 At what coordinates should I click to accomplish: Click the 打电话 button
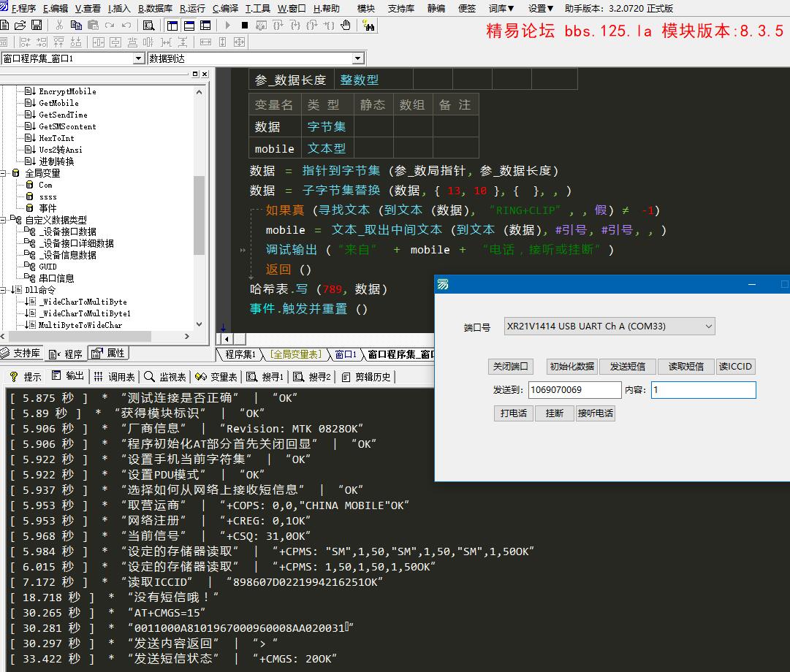coord(514,413)
